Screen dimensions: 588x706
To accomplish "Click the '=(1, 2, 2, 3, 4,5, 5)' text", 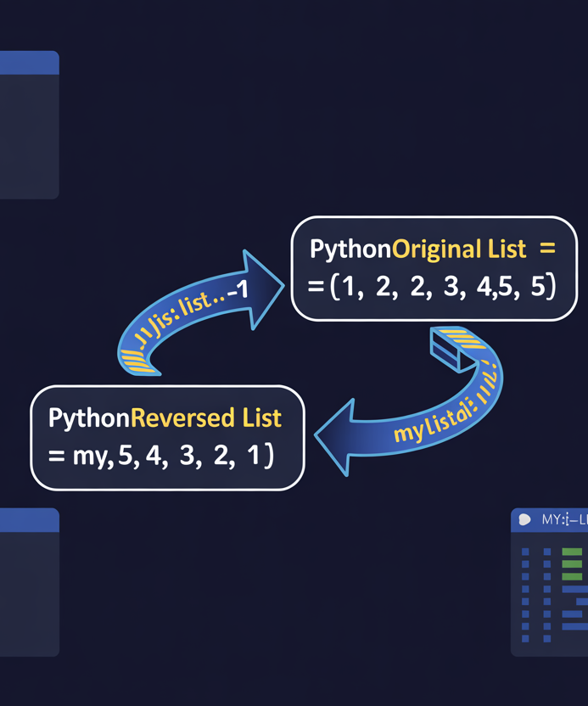I will (x=431, y=289).
